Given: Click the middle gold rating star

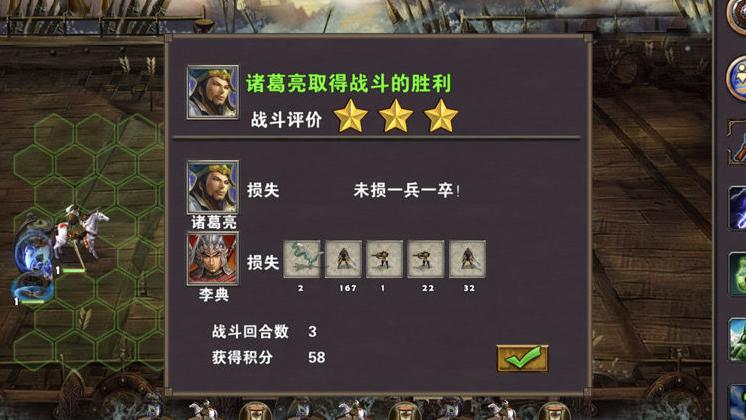Looking at the screenshot, I should pos(396,116).
